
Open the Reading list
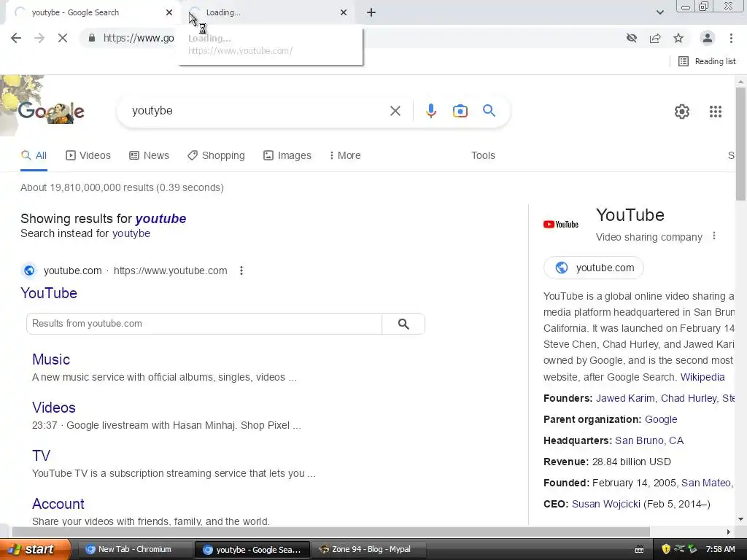[707, 61]
